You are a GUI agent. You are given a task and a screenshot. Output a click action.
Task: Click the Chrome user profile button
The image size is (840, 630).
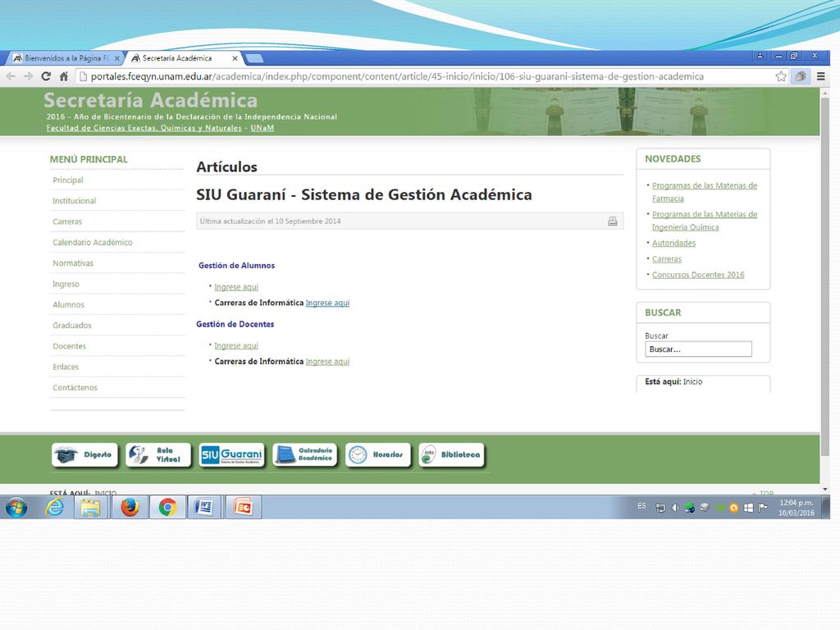coord(760,56)
